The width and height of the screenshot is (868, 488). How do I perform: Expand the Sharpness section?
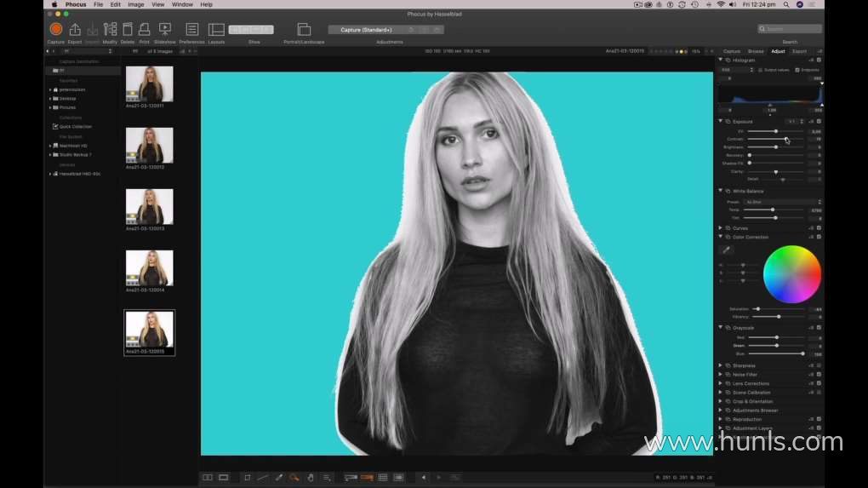click(720, 365)
